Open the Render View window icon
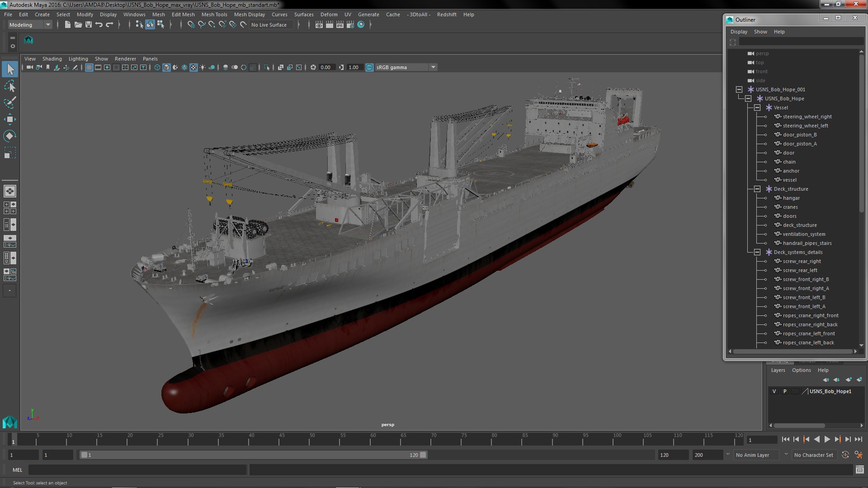Viewport: 868px width, 488px height. pos(319,25)
